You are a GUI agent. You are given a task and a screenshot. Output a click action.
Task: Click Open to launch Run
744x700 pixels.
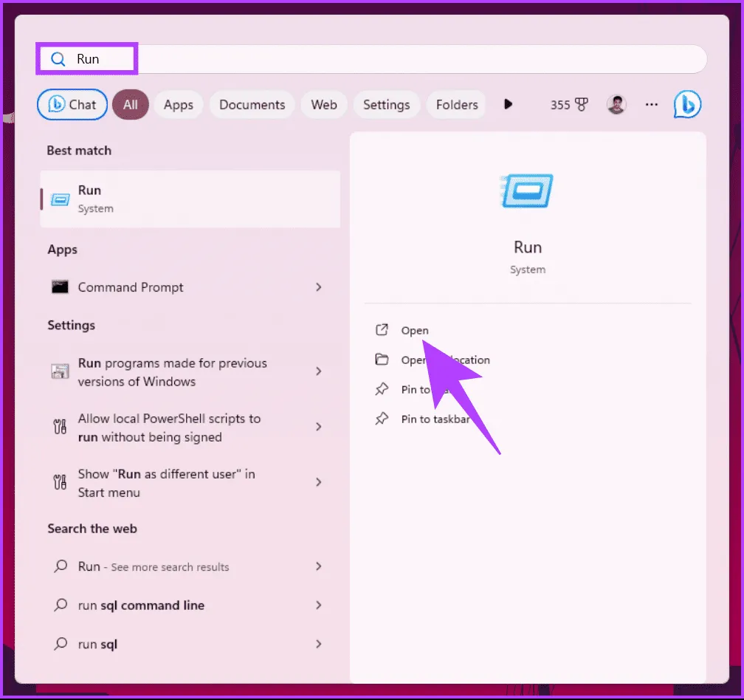pyautogui.click(x=414, y=330)
